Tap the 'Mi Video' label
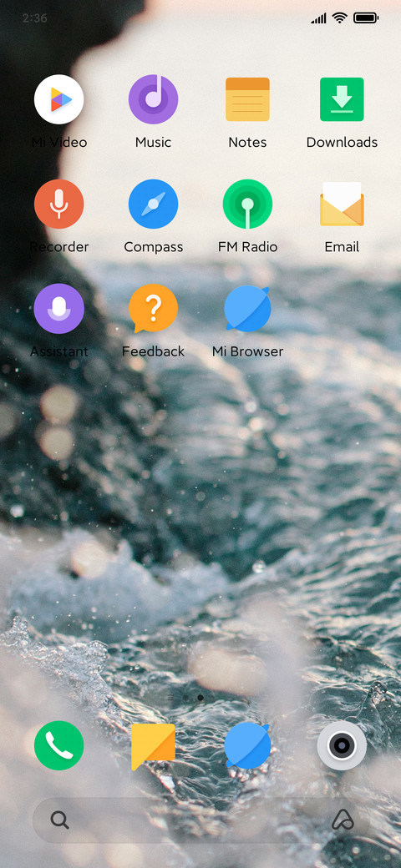Viewport: 401px width, 868px height. (59, 142)
